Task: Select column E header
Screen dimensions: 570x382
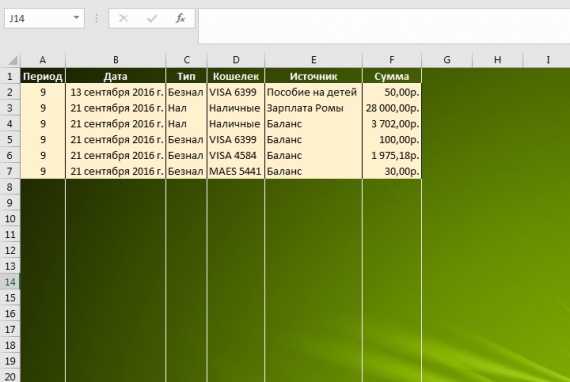Action: pos(313,60)
